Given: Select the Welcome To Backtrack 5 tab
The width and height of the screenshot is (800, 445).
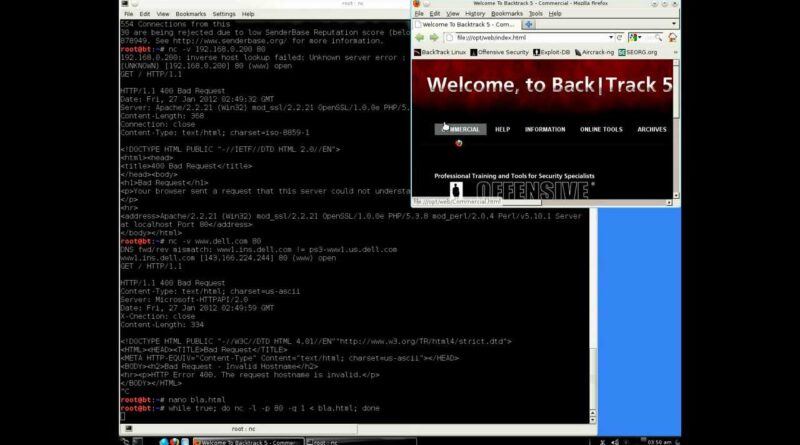Looking at the screenshot, I should point(467,24).
